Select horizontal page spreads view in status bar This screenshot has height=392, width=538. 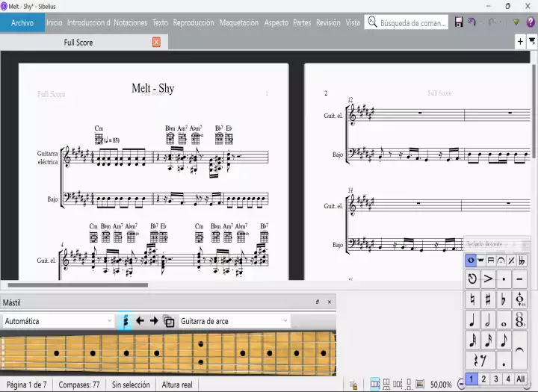(374, 384)
